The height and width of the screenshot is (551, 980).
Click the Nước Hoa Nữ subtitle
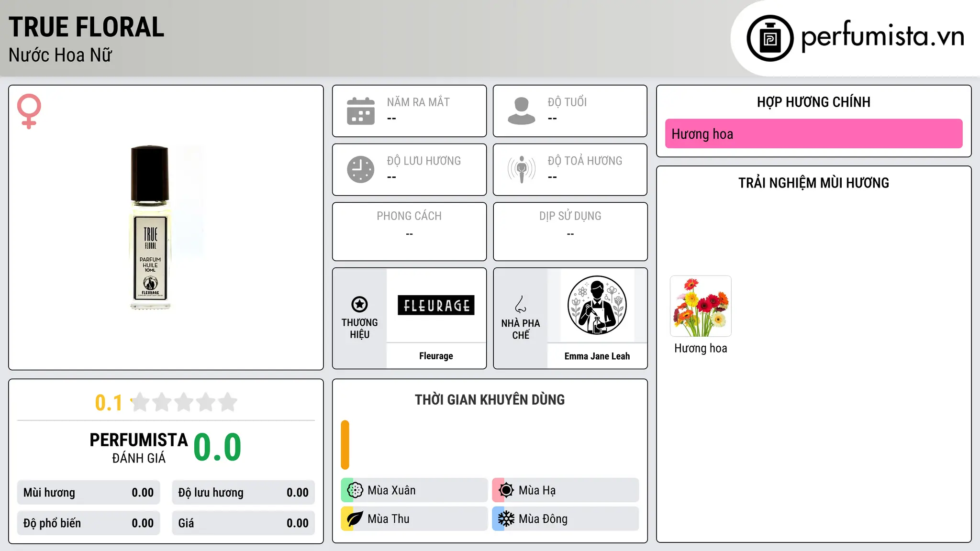[x=60, y=55]
